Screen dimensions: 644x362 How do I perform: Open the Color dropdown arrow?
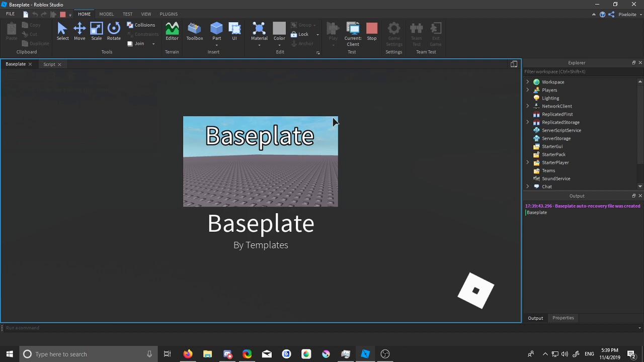tap(279, 45)
